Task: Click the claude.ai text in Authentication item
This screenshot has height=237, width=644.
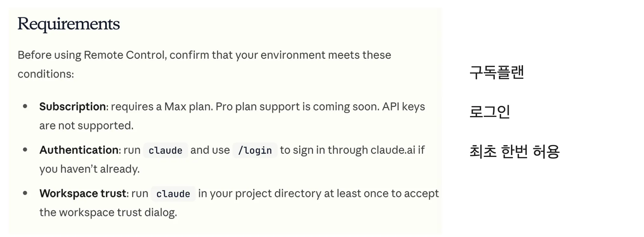Action: (x=393, y=150)
